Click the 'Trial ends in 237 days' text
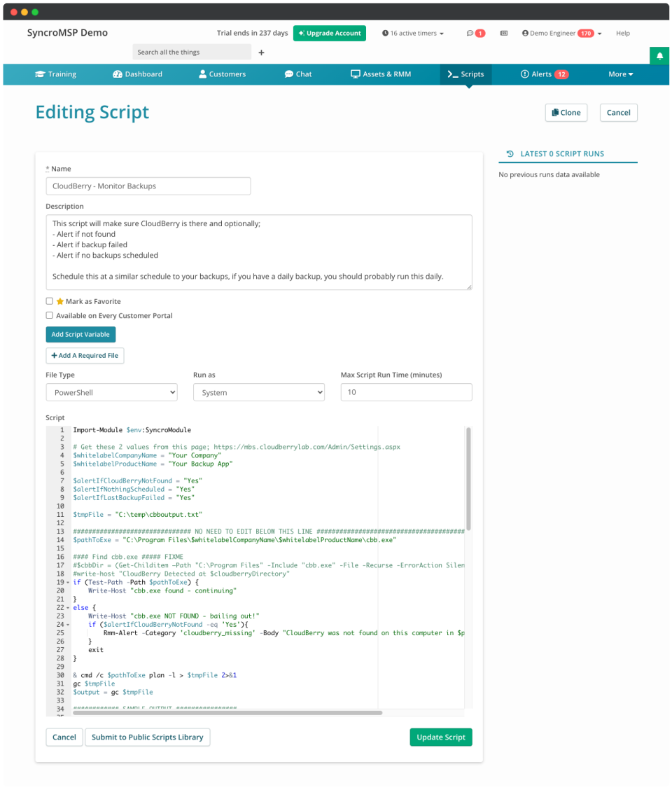The height and width of the screenshot is (790, 672). click(253, 33)
